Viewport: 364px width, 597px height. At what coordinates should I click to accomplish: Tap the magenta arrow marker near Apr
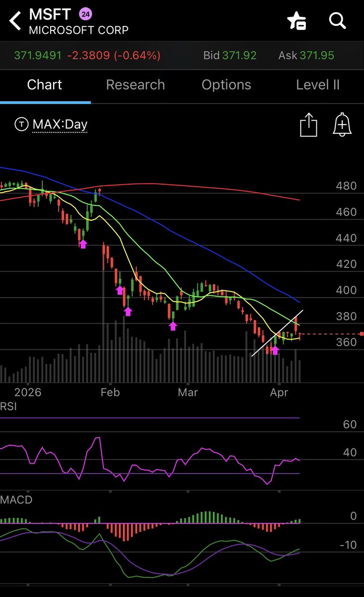point(275,350)
